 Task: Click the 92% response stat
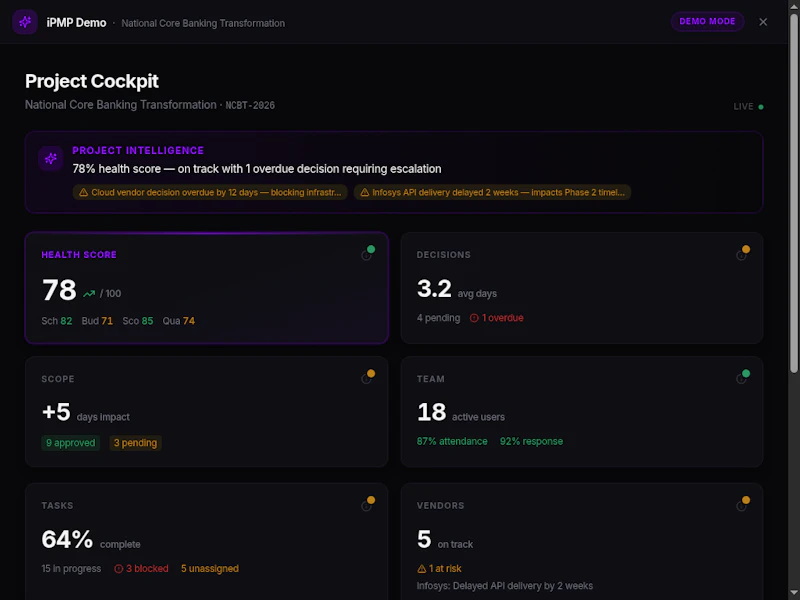click(531, 441)
